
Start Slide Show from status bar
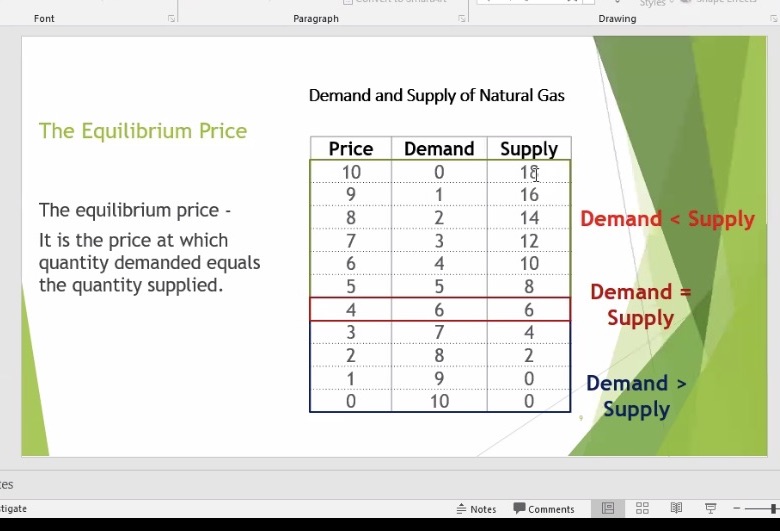click(710, 508)
